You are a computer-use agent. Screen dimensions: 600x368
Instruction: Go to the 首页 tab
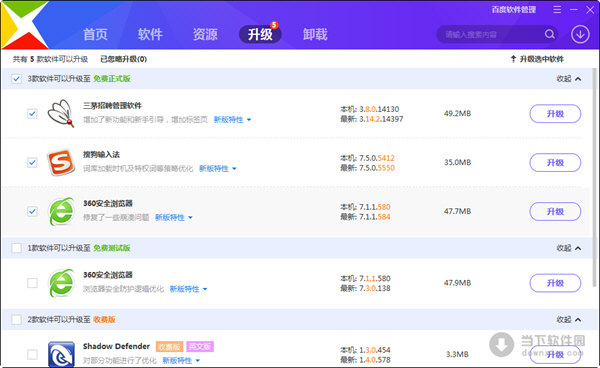point(95,34)
